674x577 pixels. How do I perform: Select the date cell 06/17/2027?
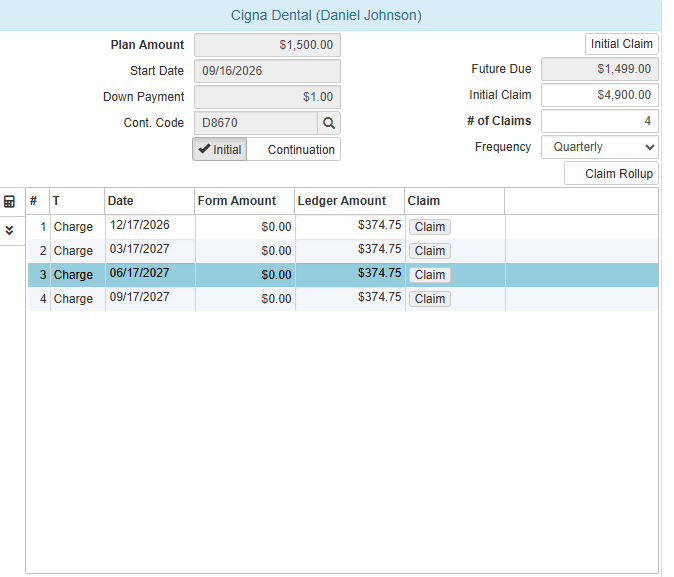(150, 275)
